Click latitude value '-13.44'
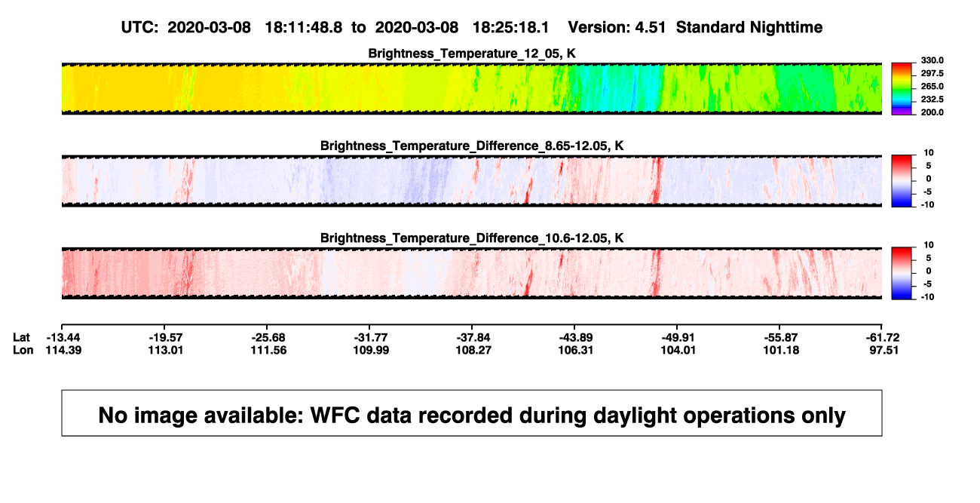 (x=62, y=337)
